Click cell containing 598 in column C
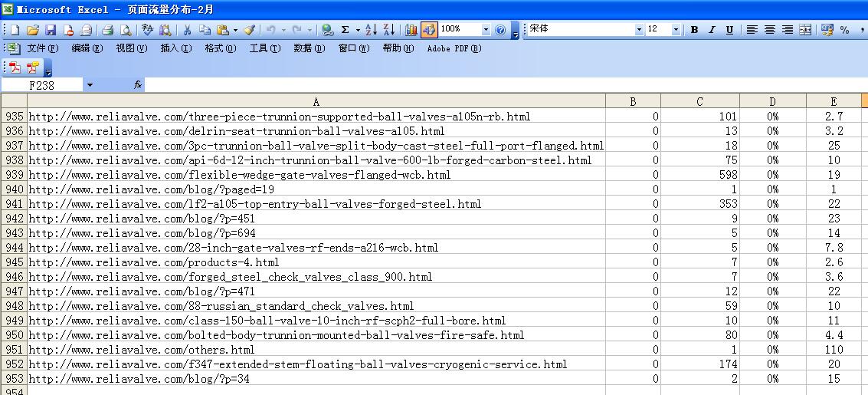This screenshot has height=395, width=868. point(700,175)
